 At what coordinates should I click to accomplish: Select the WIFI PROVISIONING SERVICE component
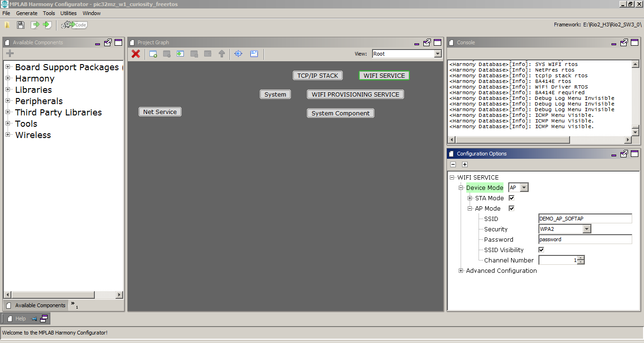click(355, 94)
